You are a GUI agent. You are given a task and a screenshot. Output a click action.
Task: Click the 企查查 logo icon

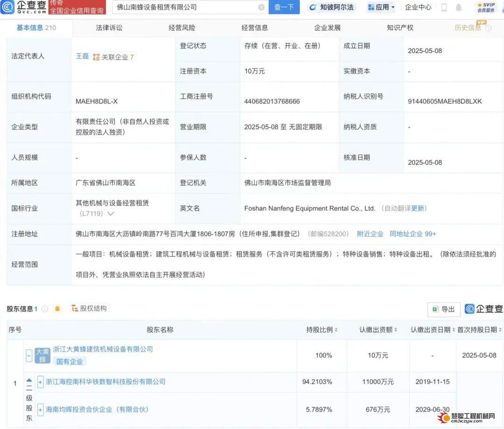point(8,7)
